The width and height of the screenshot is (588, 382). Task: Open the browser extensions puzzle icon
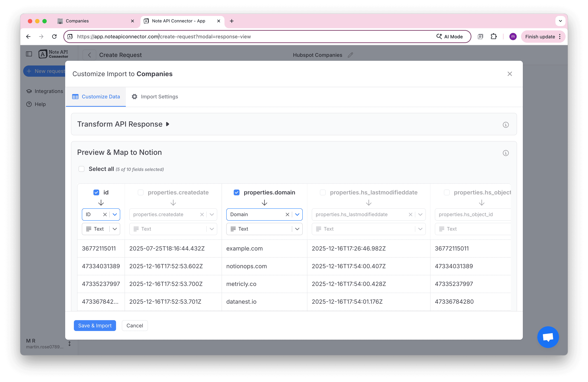[493, 37]
